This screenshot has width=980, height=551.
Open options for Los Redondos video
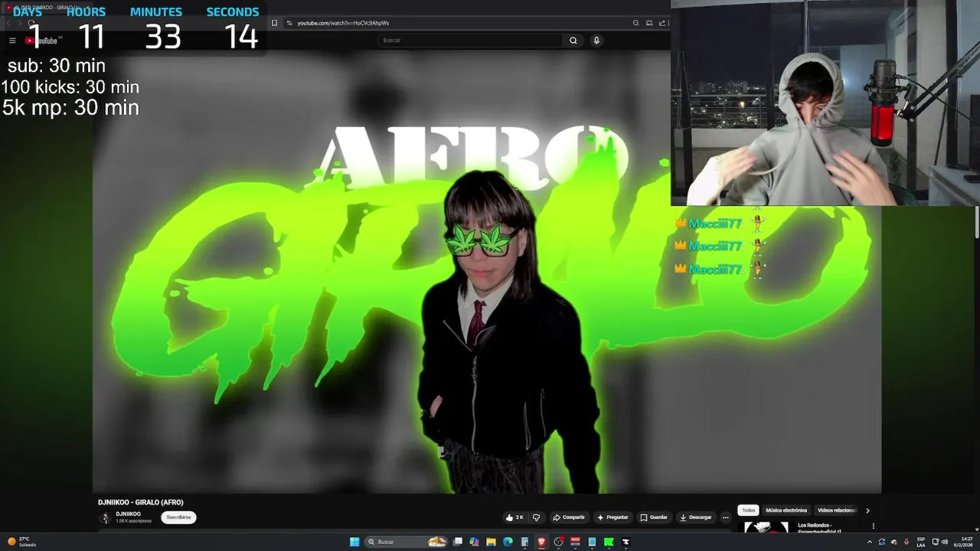(873, 526)
